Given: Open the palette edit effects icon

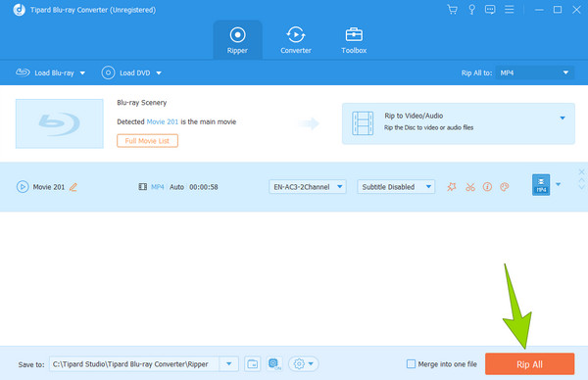Looking at the screenshot, I should coord(505,187).
